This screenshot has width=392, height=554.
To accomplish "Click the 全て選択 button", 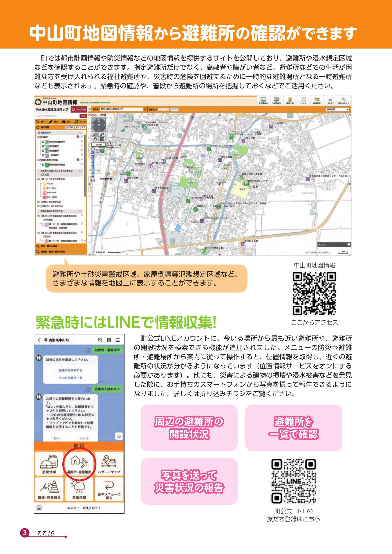I will (x=70, y=127).
